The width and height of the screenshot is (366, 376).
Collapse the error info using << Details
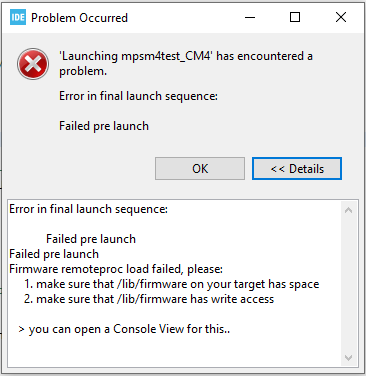(x=297, y=169)
